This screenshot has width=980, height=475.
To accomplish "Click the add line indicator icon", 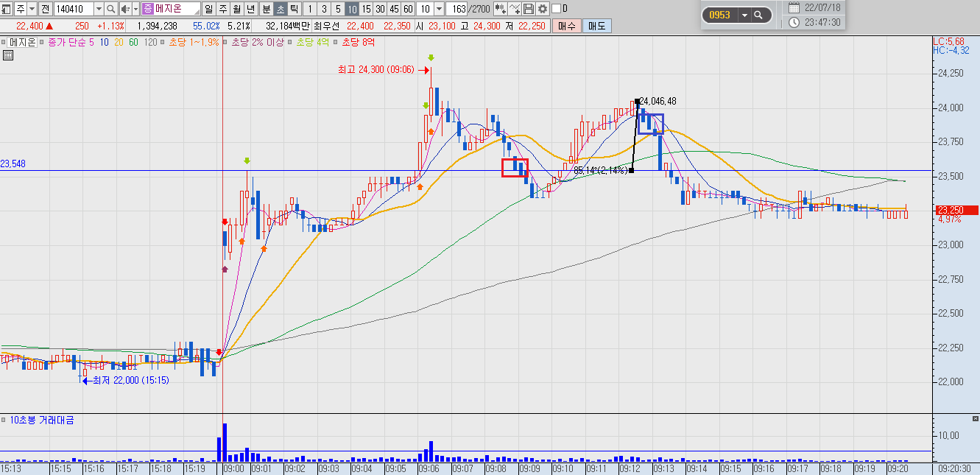I will pos(515,9).
